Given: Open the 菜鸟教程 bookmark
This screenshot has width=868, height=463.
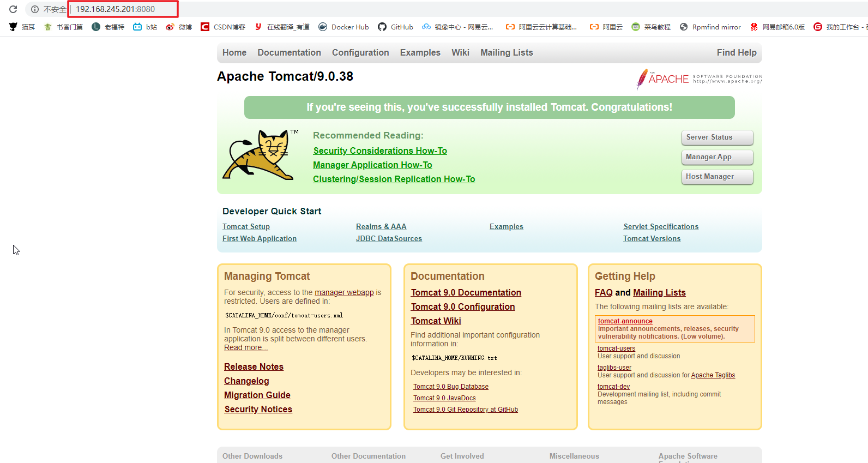Looking at the screenshot, I should [651, 27].
